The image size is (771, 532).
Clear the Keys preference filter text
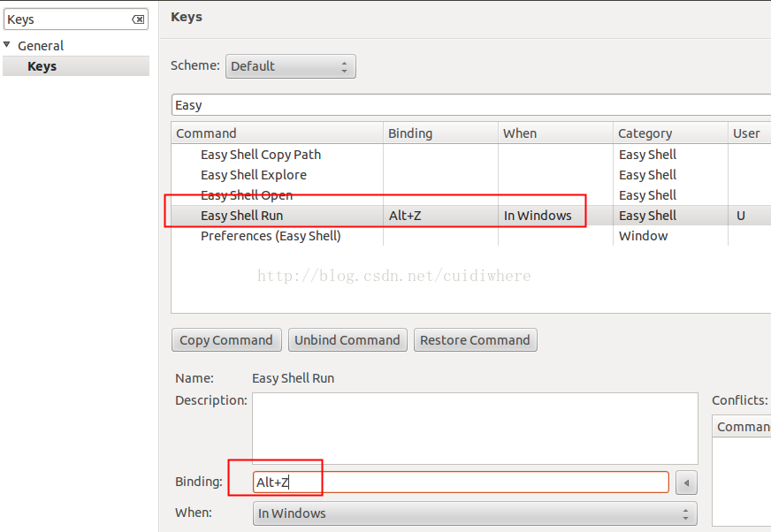pos(138,19)
